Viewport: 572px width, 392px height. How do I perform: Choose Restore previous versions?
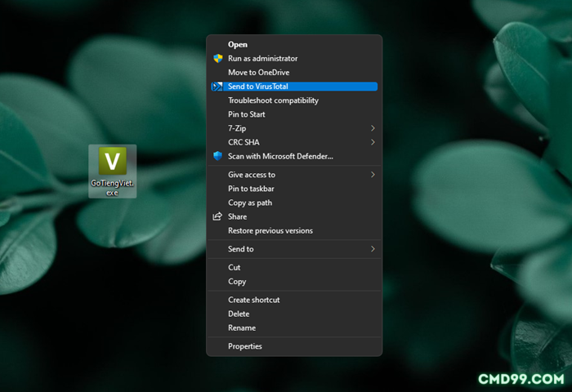click(294, 231)
